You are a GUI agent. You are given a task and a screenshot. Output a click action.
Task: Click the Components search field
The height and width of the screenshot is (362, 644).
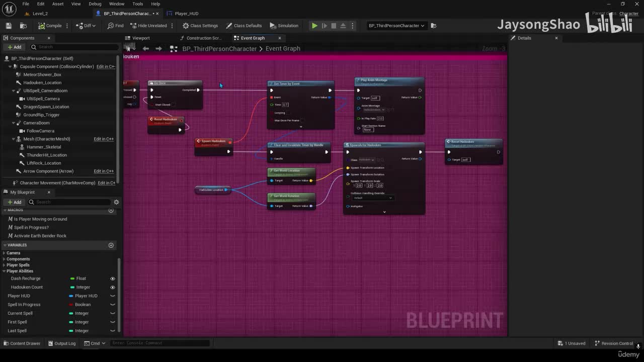(74, 47)
